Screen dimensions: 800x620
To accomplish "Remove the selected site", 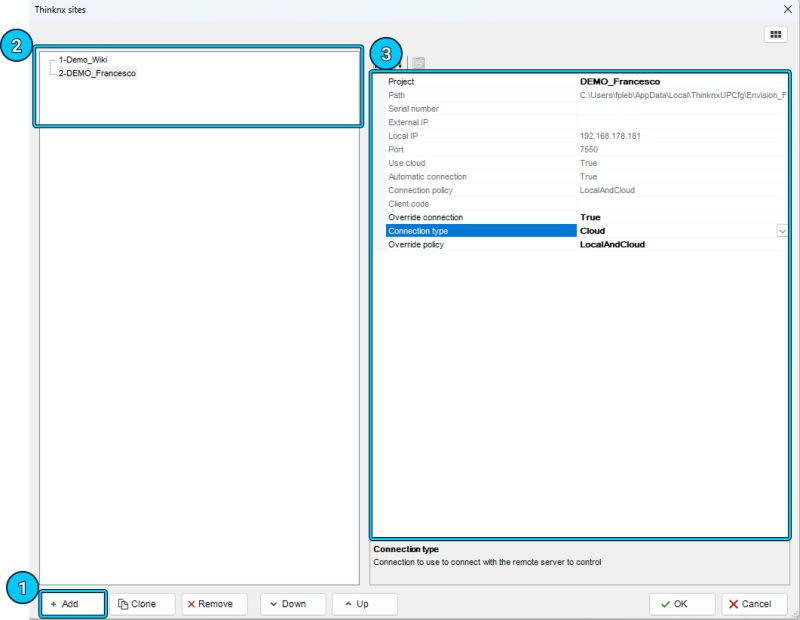I will pos(215,604).
